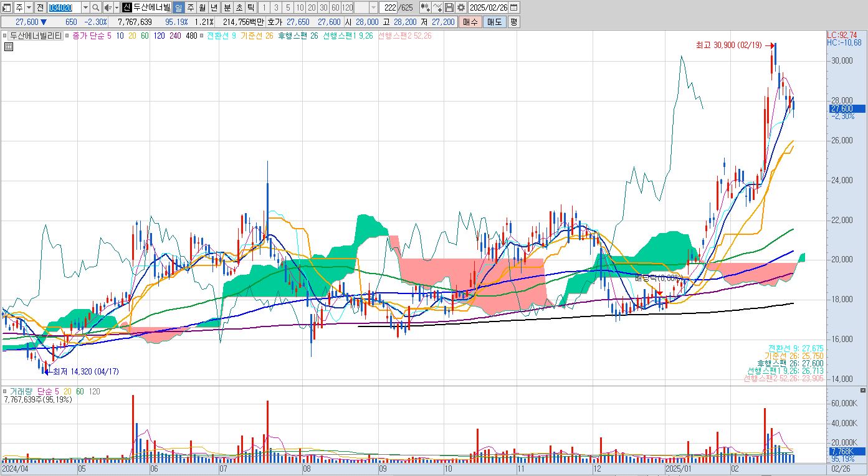Click the 신 badge beside the stock name
This screenshot has width=868, height=476.
126,7
